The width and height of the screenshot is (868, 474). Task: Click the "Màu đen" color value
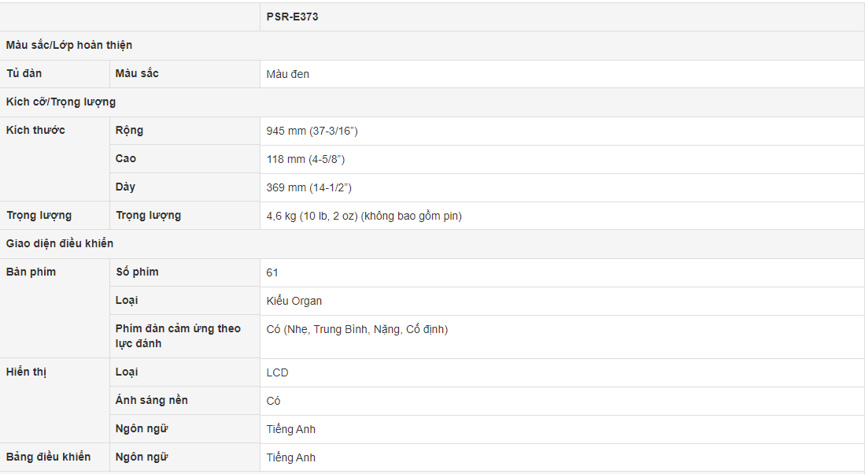(288, 74)
